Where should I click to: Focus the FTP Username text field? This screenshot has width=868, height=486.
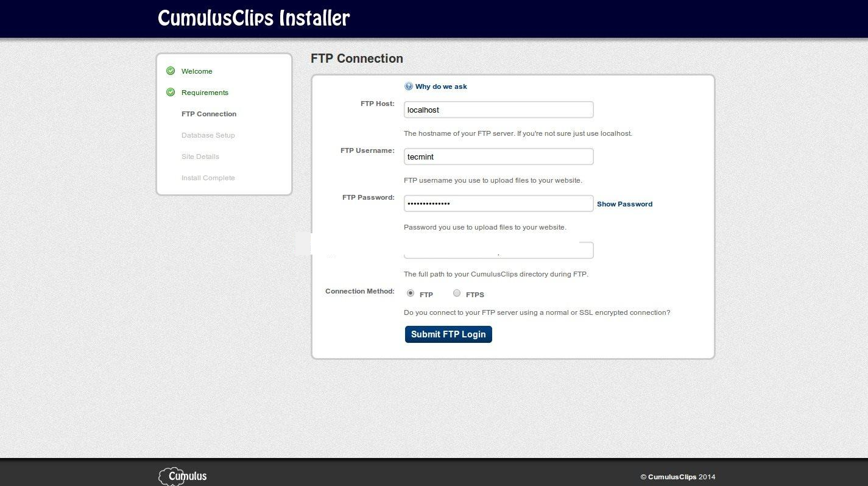(498, 157)
